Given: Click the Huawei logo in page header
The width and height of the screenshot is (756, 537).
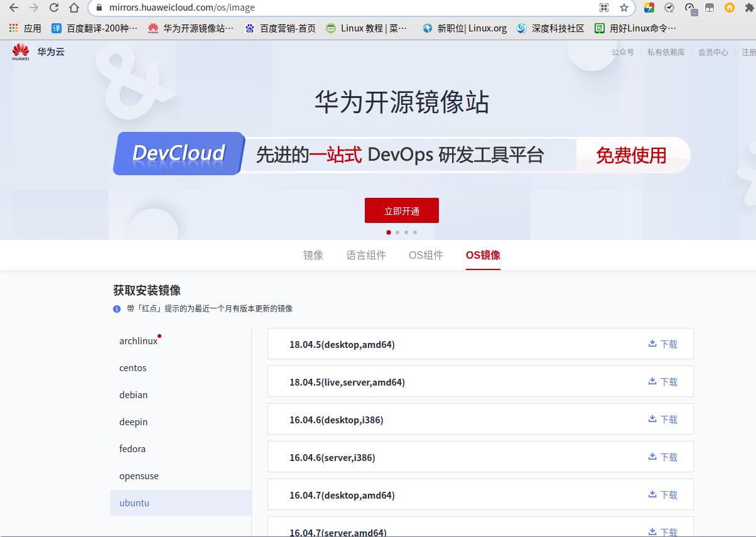Looking at the screenshot, I should [21, 52].
